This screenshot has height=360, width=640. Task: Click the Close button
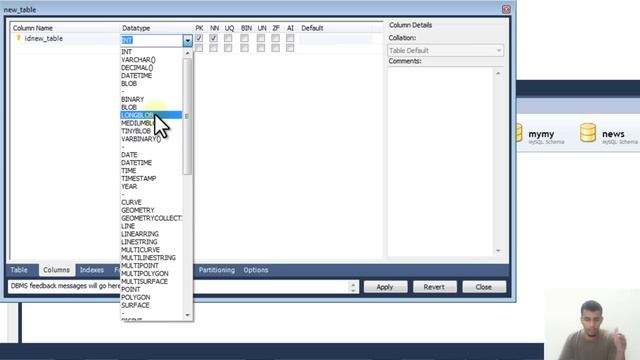point(484,287)
